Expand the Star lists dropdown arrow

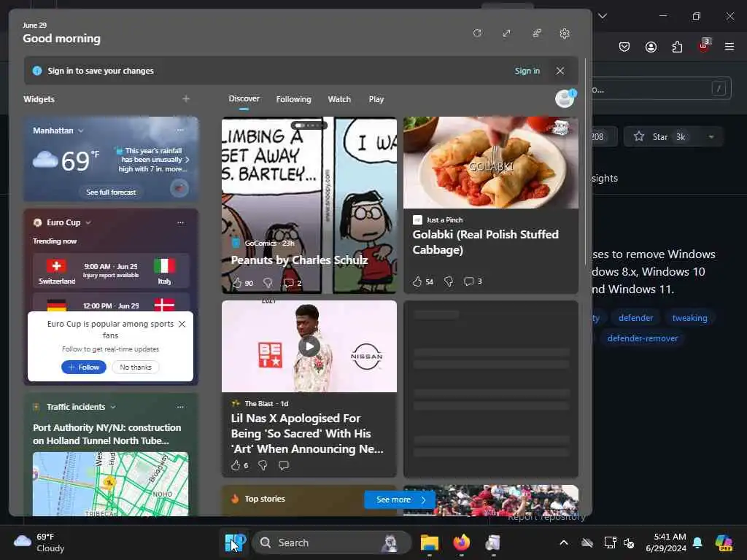[711, 136]
